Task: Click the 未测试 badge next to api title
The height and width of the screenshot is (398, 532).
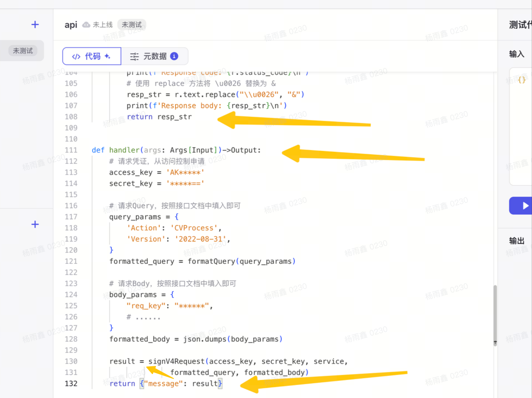Action: [132, 25]
